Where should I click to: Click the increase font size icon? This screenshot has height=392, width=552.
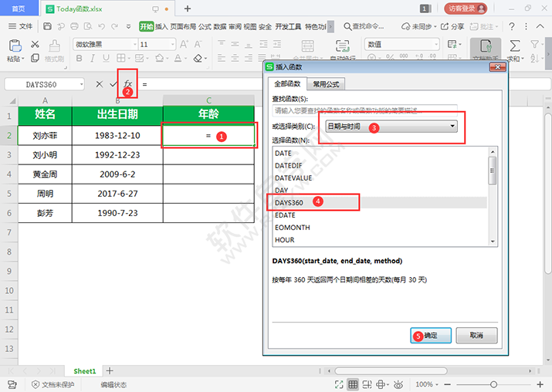[x=184, y=44]
